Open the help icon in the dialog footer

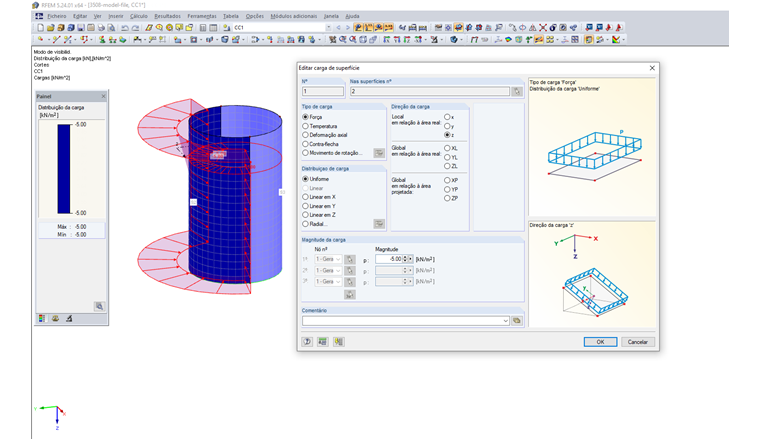307,342
